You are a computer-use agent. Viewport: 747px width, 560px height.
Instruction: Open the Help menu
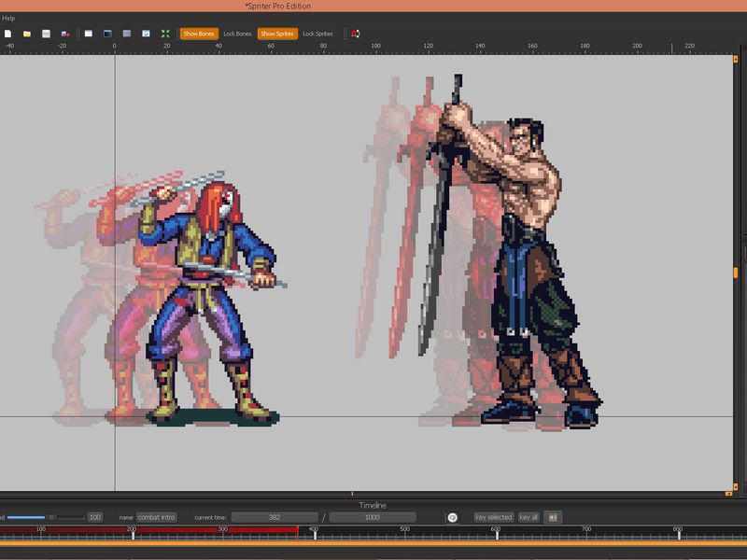(x=8, y=18)
